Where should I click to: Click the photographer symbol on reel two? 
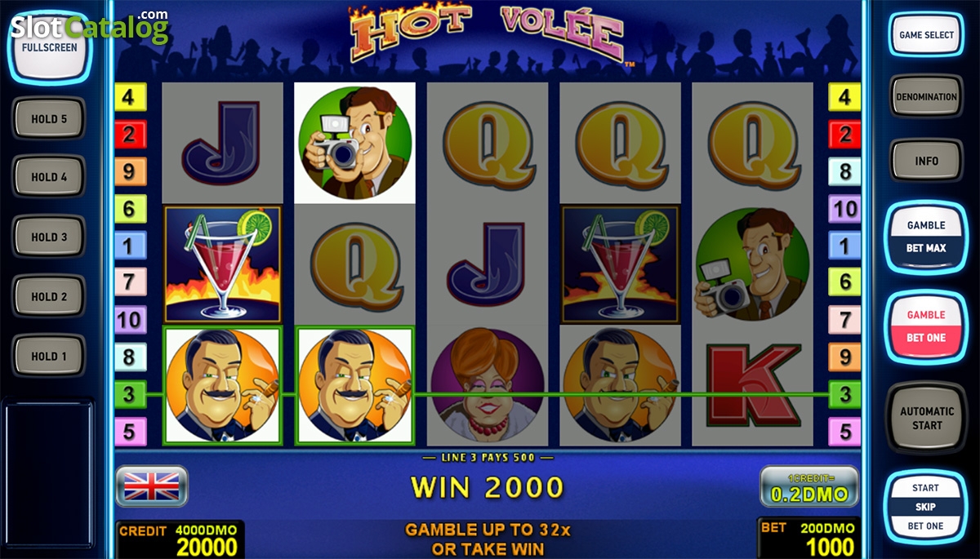354,143
